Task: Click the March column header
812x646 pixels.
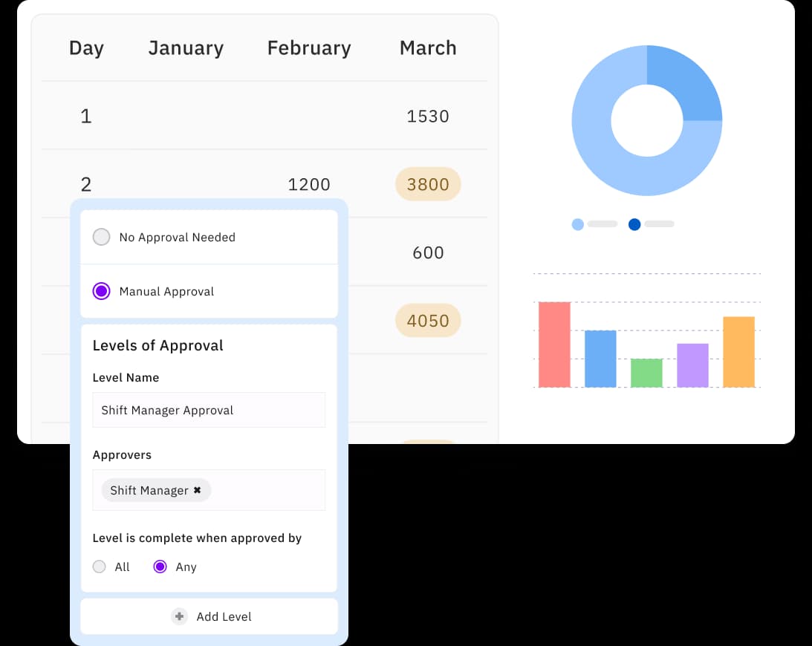Action: tap(428, 48)
